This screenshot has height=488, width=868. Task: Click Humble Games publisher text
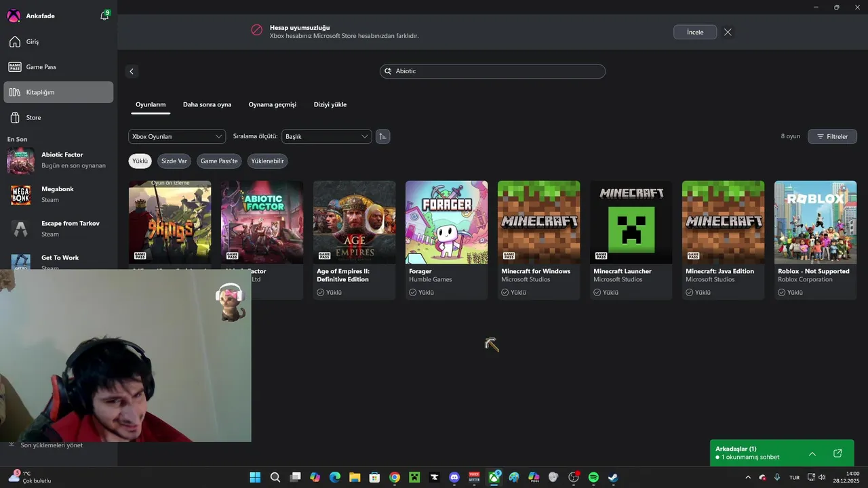[431, 279]
